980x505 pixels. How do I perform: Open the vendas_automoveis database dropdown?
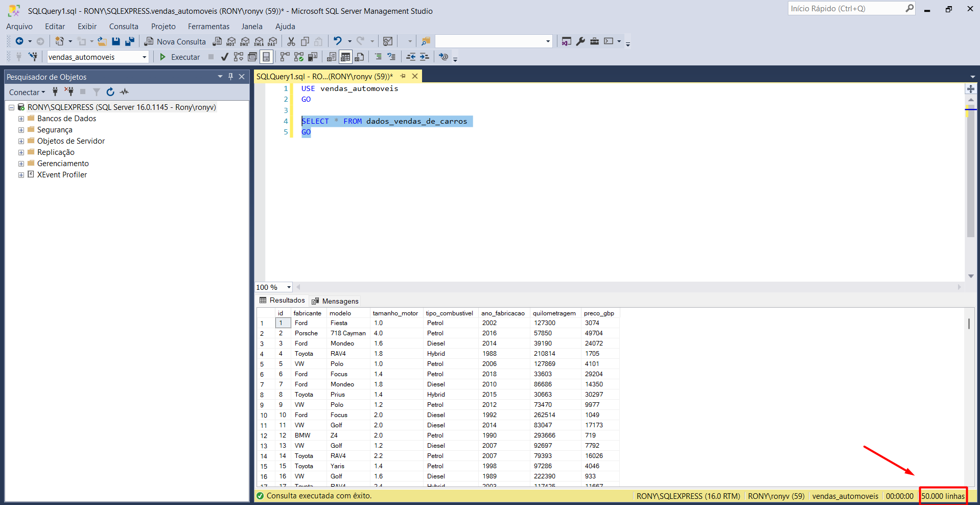[x=144, y=57]
